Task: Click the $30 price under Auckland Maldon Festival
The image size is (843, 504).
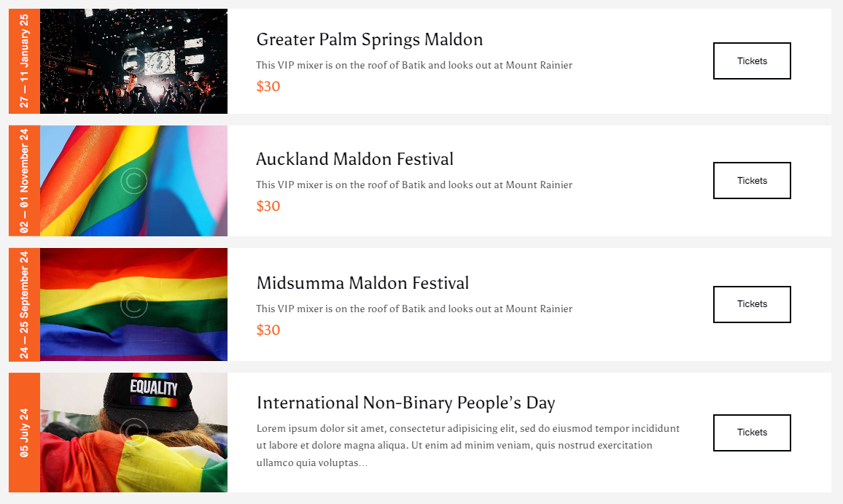Action: click(x=268, y=206)
